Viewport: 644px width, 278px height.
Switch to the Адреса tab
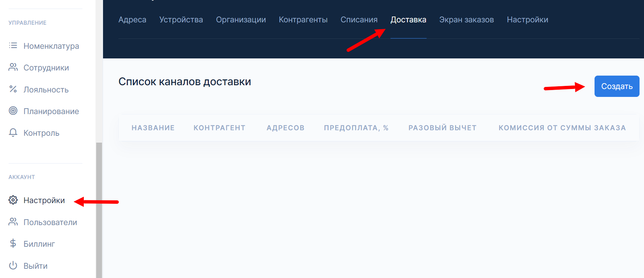132,20
